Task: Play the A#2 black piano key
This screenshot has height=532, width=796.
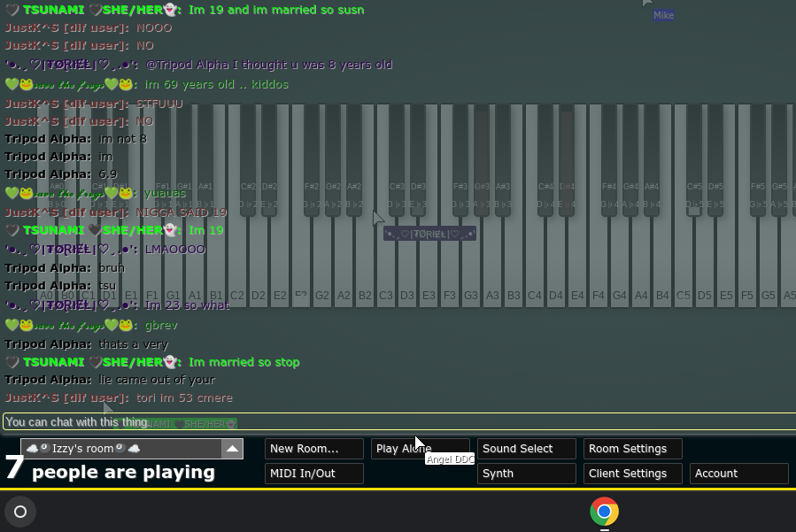Action: point(354,160)
